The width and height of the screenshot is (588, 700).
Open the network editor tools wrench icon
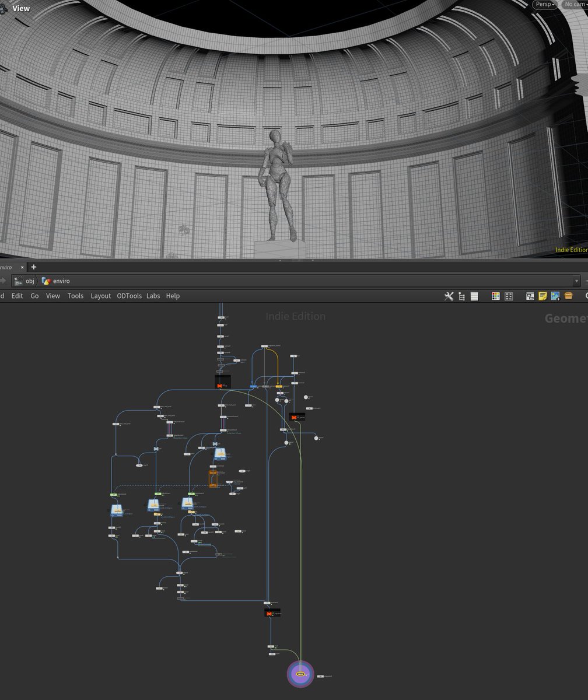tap(449, 296)
